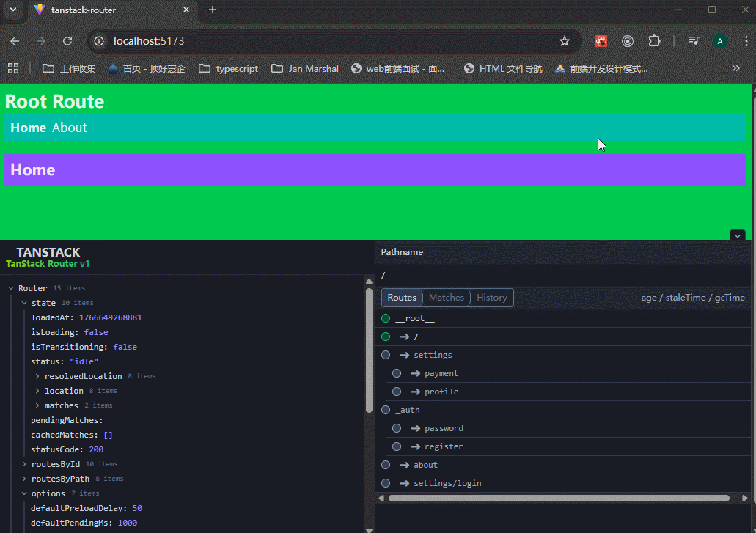Open the browser extensions puzzle icon
The image size is (756, 533).
point(655,41)
